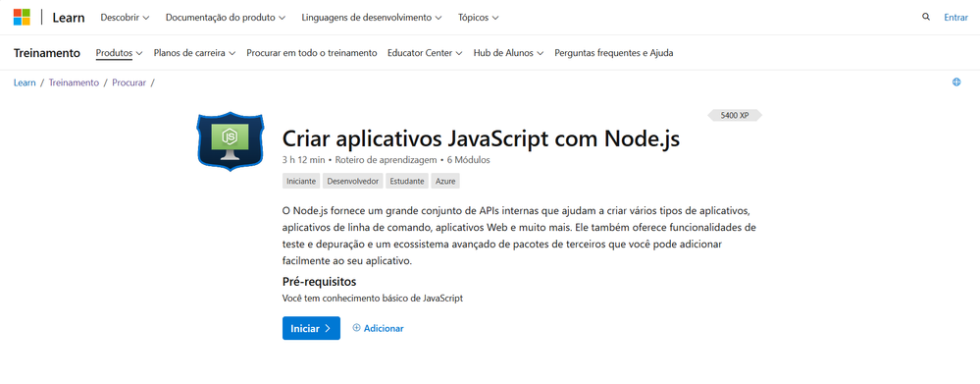Click the Node.js learning path badge

coord(230,140)
